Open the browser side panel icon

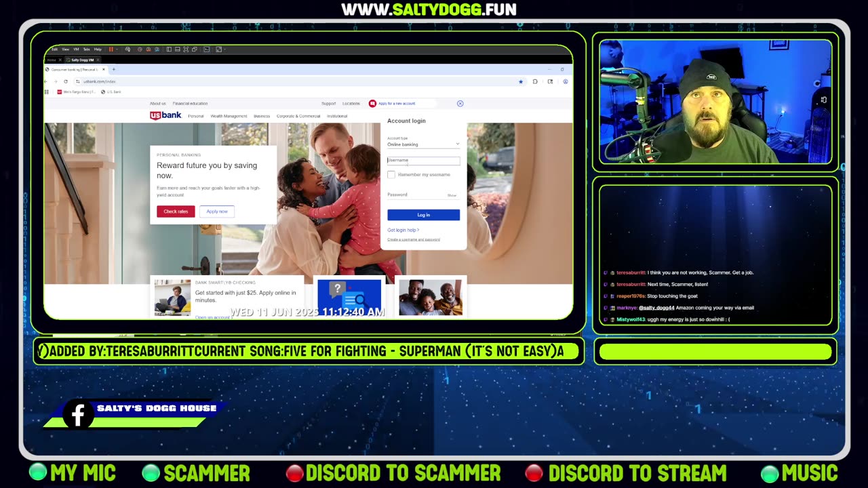click(550, 81)
